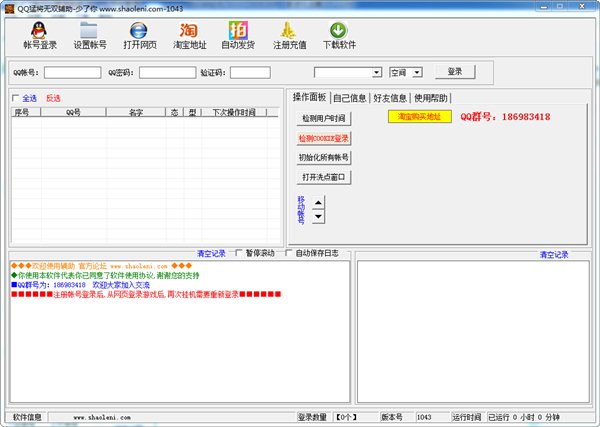Move account down with the down arrow
The height and width of the screenshot is (427, 600).
click(318, 216)
